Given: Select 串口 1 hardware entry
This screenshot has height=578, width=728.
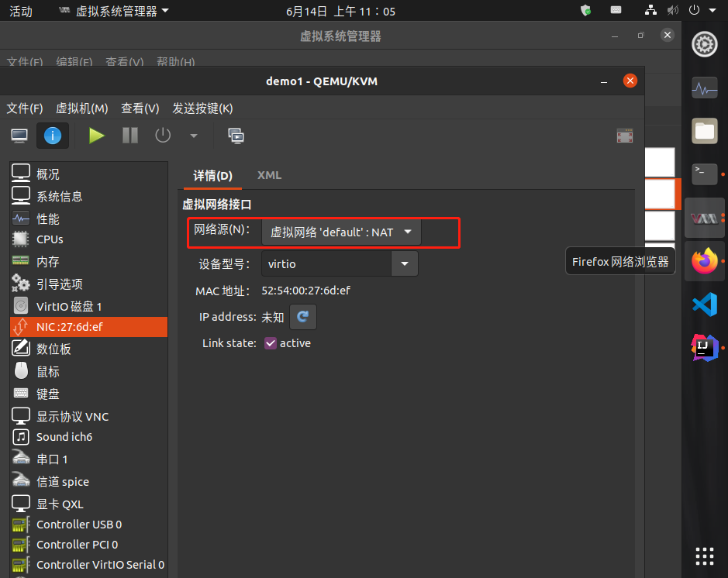Looking at the screenshot, I should click(x=88, y=459).
